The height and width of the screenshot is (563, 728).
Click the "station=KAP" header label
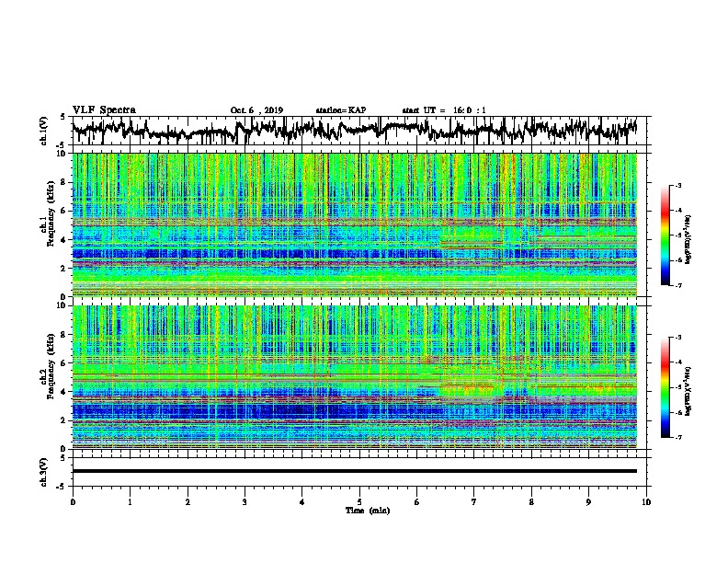(341, 110)
